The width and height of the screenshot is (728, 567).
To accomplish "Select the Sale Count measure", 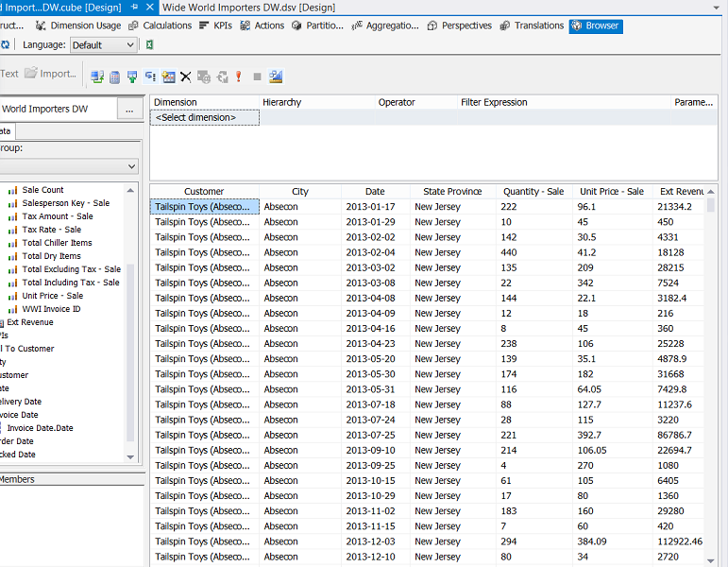I will point(42,190).
